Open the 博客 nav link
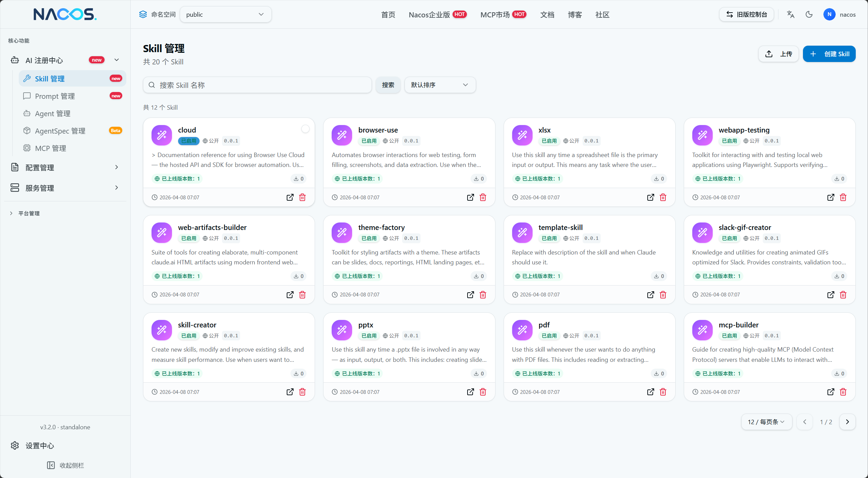The width and height of the screenshot is (868, 478). coord(575,15)
